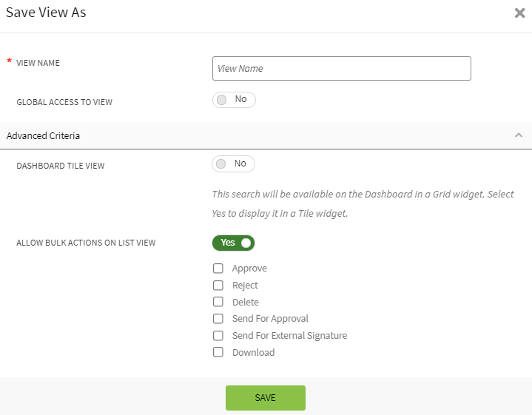Close the Save View As dialog

(519, 13)
